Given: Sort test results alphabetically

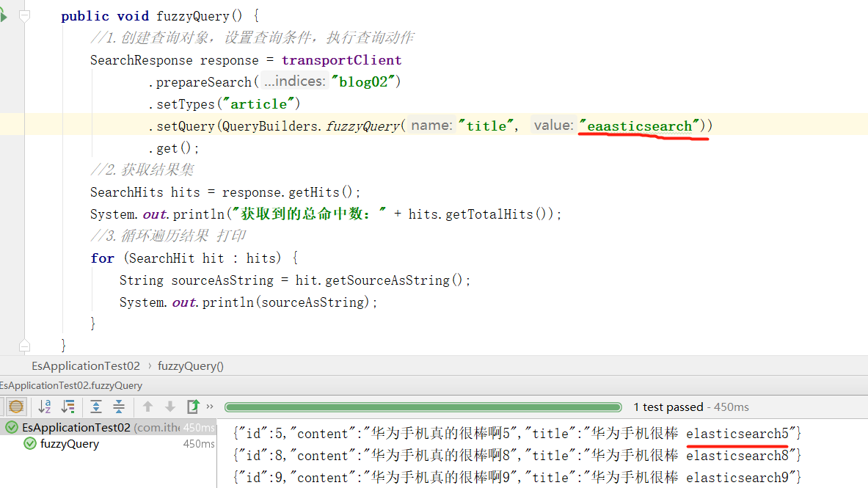Looking at the screenshot, I should 45,407.
